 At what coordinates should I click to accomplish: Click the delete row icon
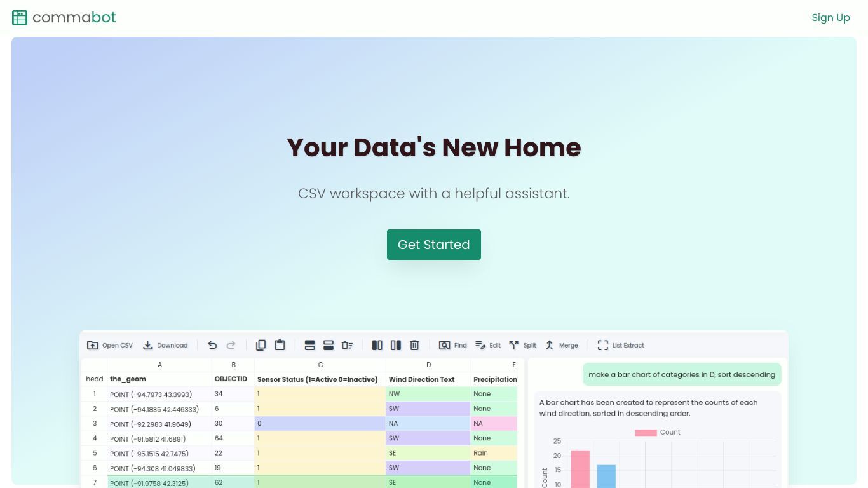[347, 345]
